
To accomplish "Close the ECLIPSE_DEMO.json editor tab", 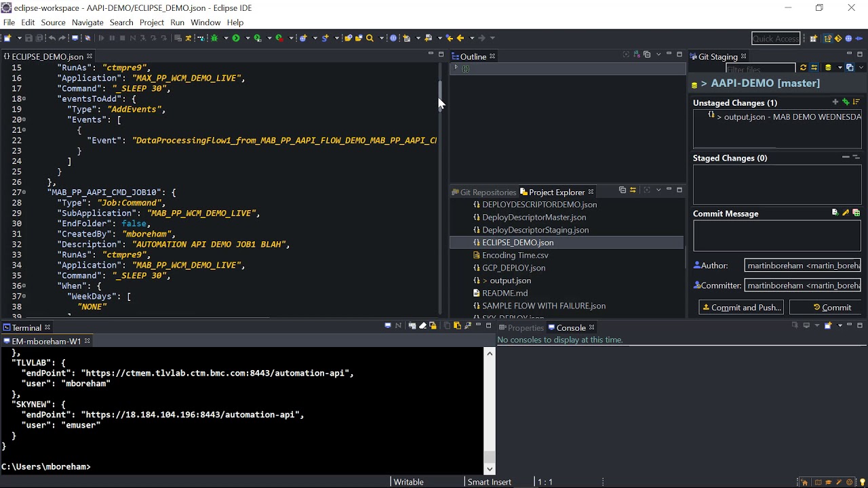I will point(90,56).
